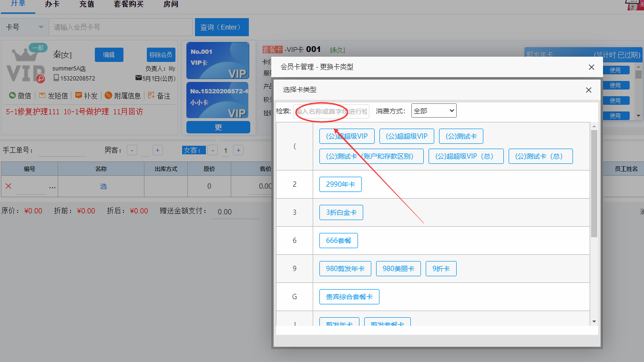Choose the 980剪发年卡 card type
The image size is (644, 362).
click(345, 269)
